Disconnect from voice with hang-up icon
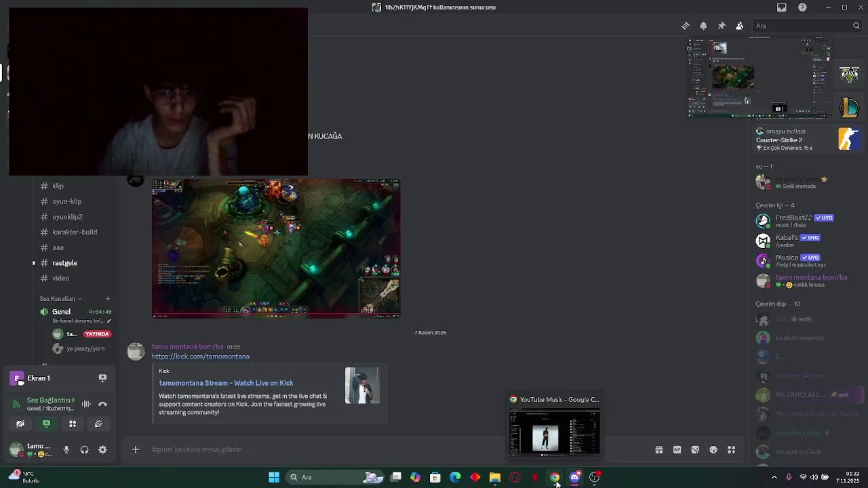Screen dimensions: 868x488 tap(102, 404)
